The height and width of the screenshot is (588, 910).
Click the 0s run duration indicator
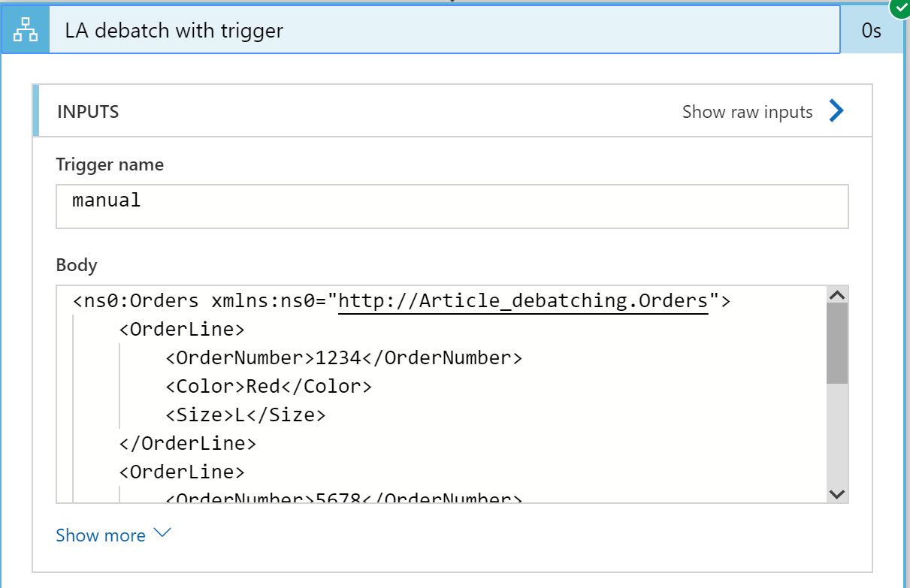871,30
